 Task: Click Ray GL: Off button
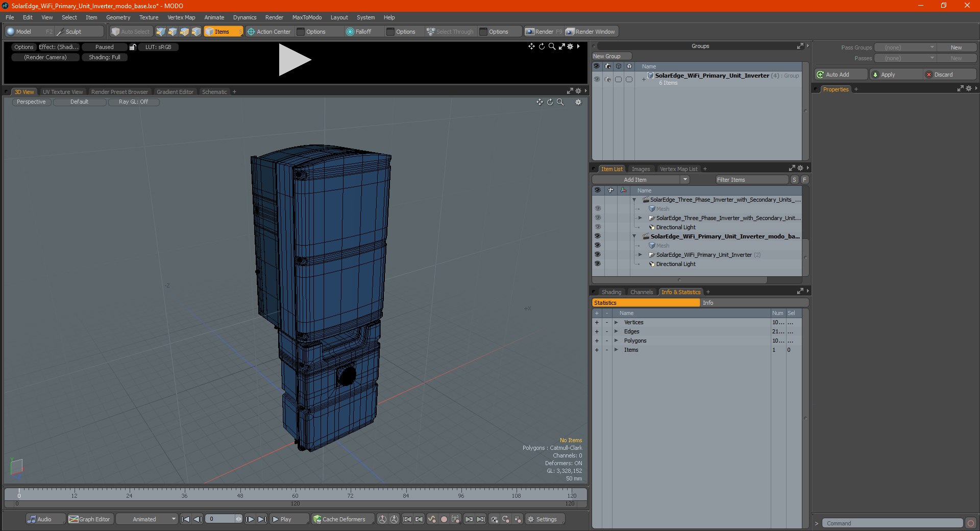click(134, 102)
